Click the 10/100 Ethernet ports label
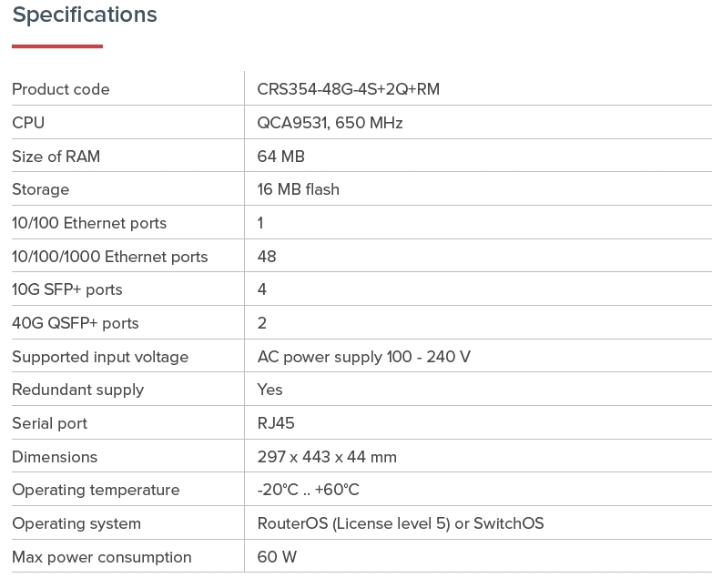This screenshot has height=588, width=712. [89, 223]
